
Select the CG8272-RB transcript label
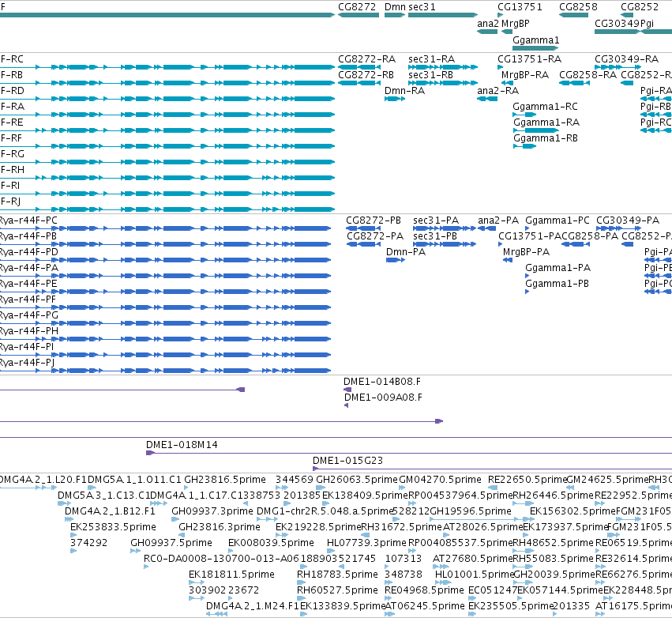coord(366,74)
